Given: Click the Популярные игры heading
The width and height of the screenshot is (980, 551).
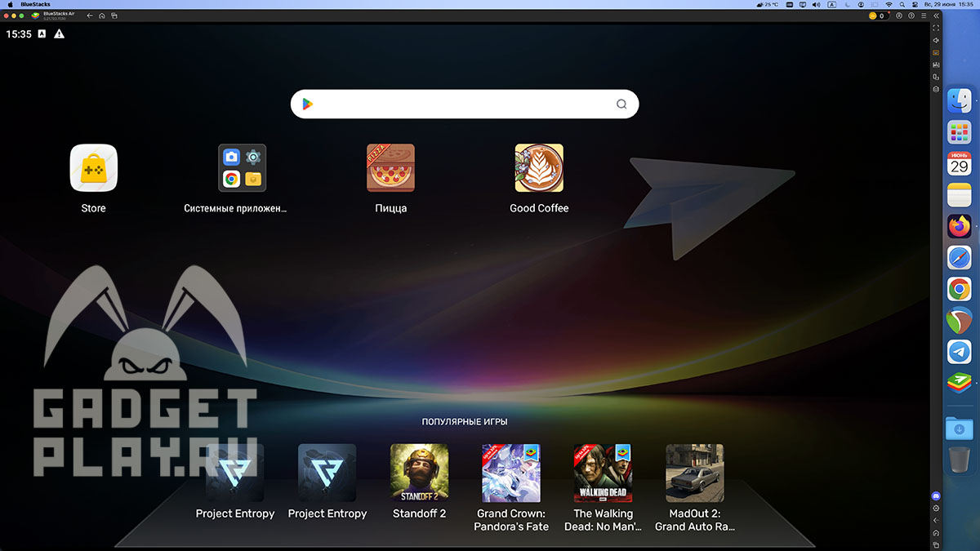Looking at the screenshot, I should point(465,422).
